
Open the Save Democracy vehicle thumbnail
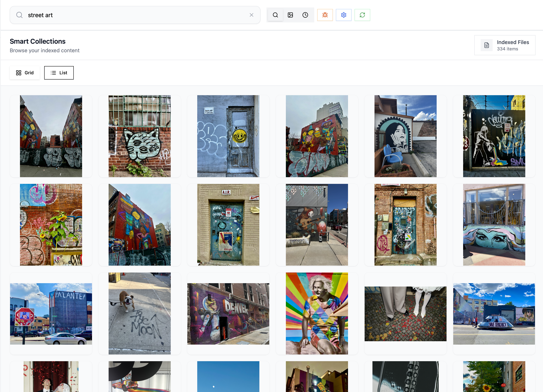click(494, 314)
